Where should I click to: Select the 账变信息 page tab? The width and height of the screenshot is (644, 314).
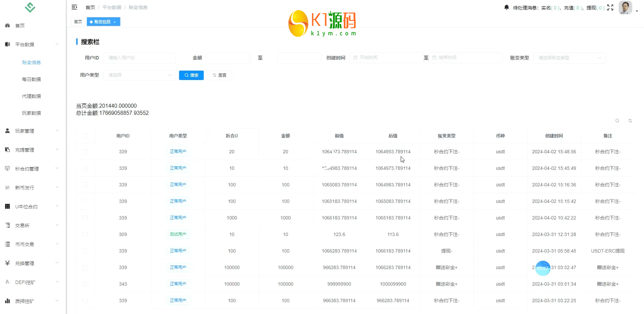(x=103, y=22)
